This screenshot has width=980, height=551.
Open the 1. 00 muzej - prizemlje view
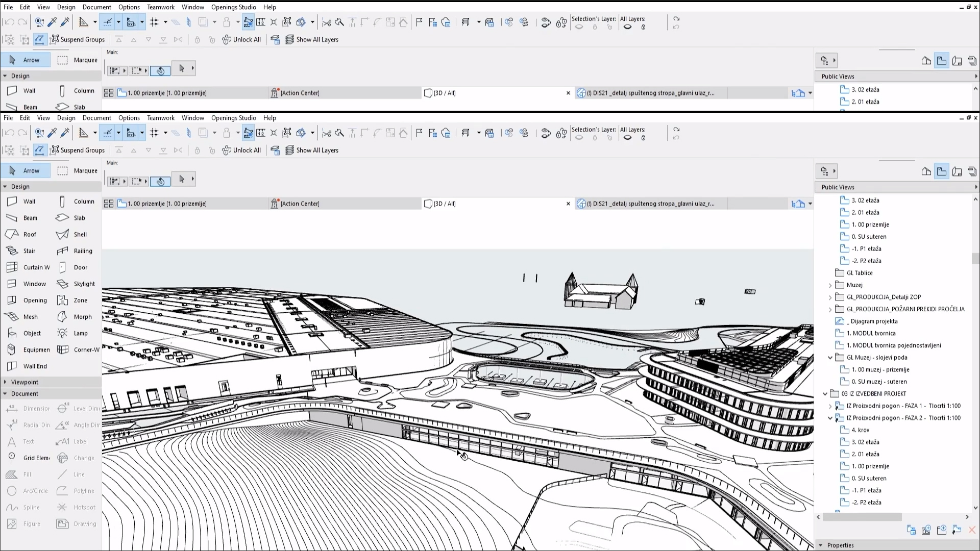coord(880,370)
